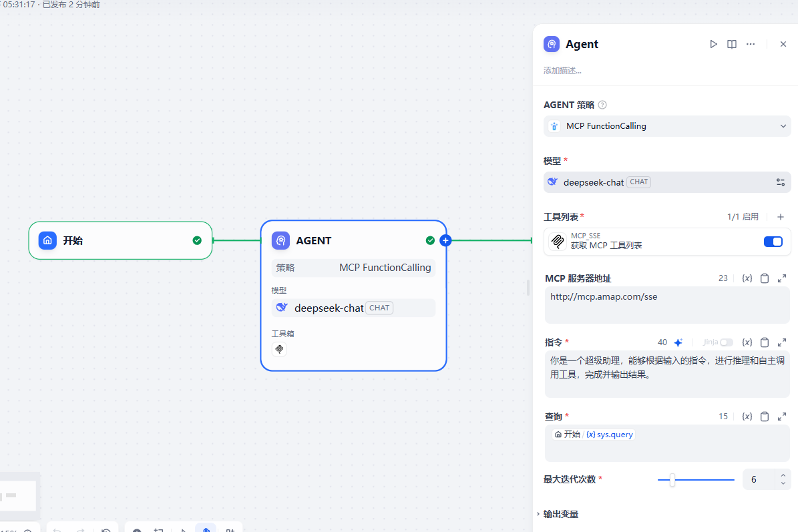Open the AGENT 策略 dropdown
This screenshot has width=798, height=532.
click(x=666, y=126)
